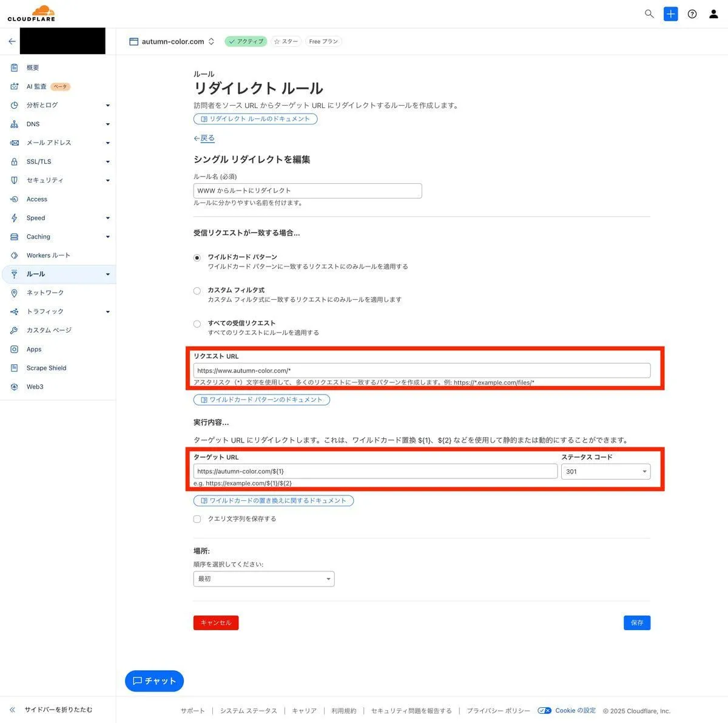Collapse sidebar using the double chevron icon
This screenshot has height=723, width=728.
(12, 709)
